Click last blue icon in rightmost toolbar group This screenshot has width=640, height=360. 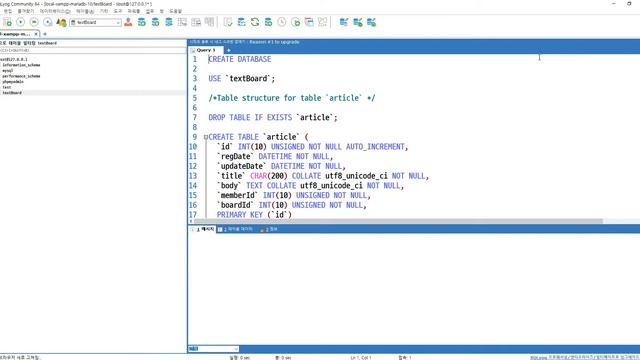coord(371,22)
